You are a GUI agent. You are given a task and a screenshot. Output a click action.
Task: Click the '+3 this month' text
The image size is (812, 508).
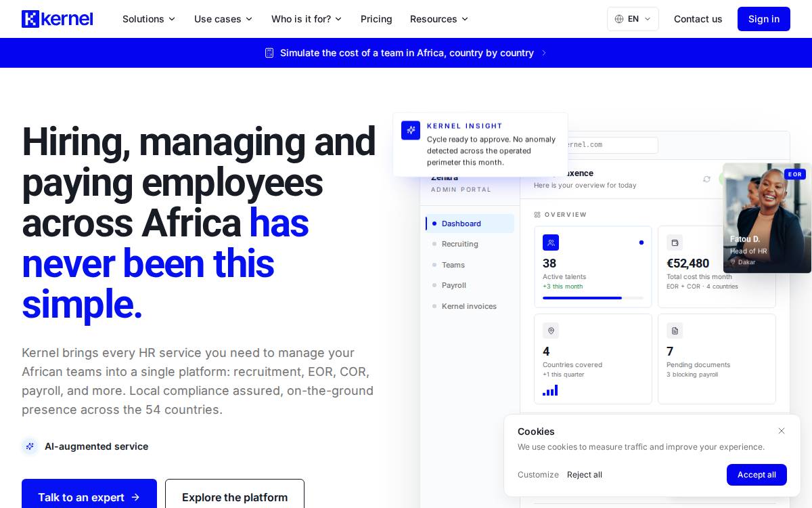(x=562, y=287)
